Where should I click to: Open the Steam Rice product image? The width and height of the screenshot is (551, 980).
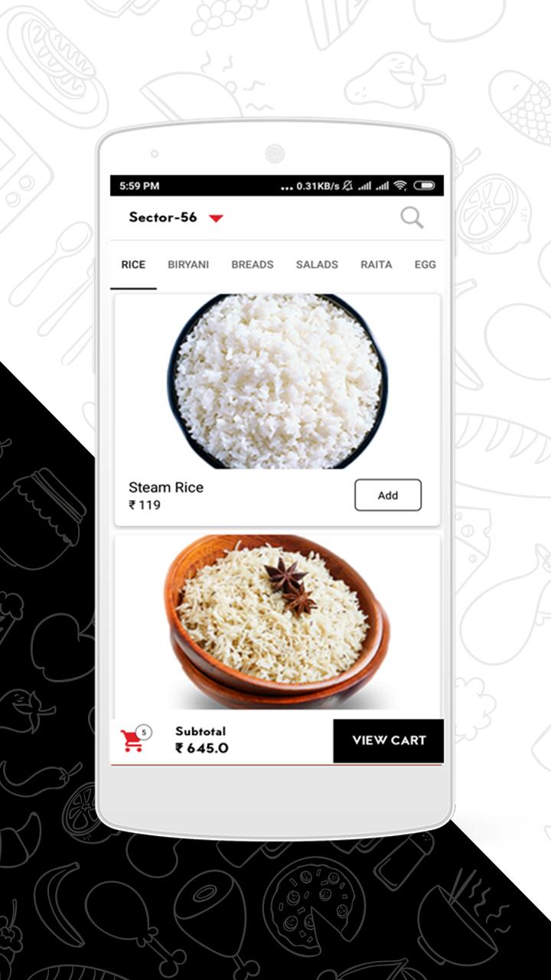pos(277,381)
